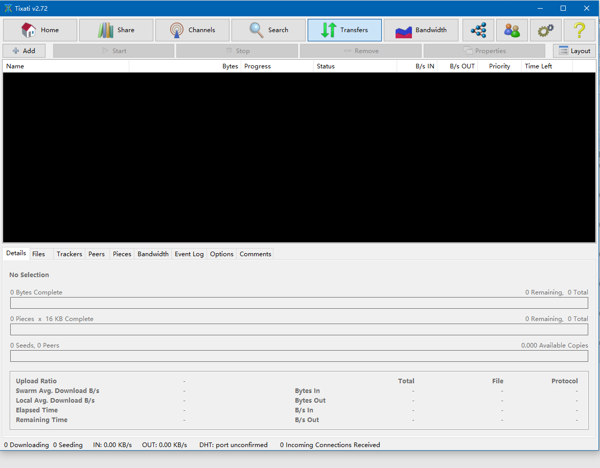
Task: Switch to the Trackers tab
Action: pos(69,254)
